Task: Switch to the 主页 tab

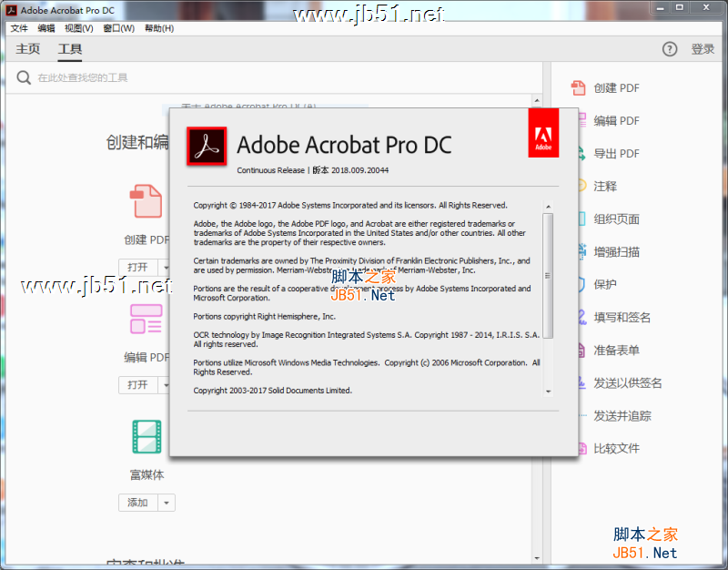Action: (x=28, y=48)
